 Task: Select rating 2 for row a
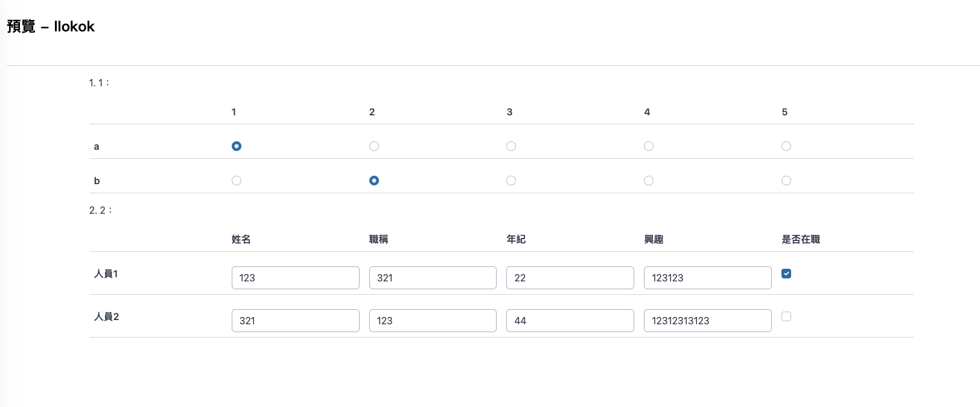point(374,146)
